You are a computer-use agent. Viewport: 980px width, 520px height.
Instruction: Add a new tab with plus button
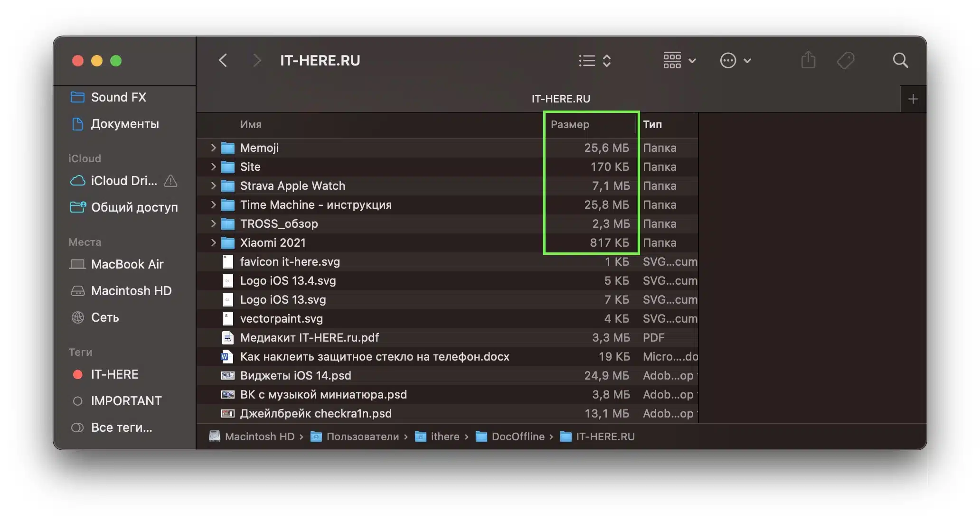point(913,99)
